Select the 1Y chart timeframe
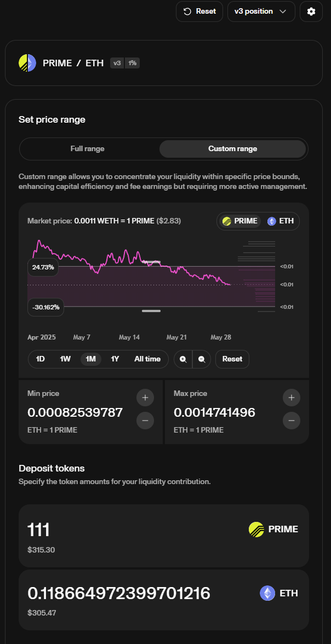 [x=115, y=359]
